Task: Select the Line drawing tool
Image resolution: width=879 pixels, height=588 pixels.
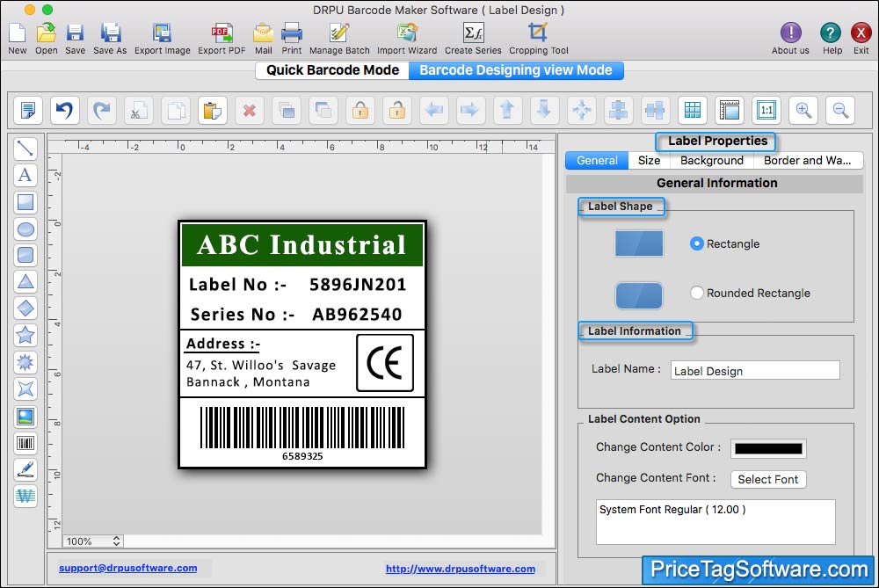Action: 25,149
